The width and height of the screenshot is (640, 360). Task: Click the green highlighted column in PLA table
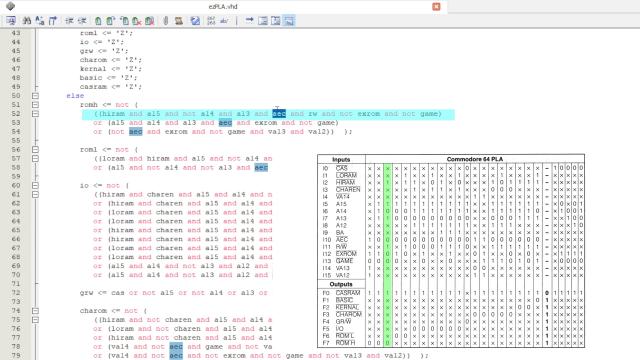[x=387, y=256]
